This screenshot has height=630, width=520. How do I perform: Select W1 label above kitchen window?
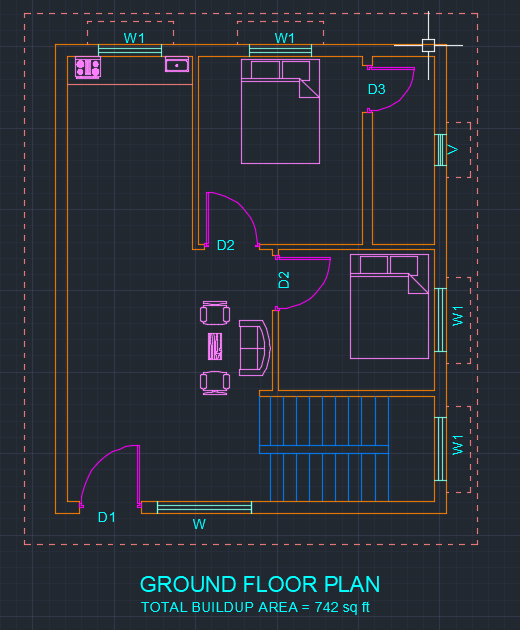134,38
